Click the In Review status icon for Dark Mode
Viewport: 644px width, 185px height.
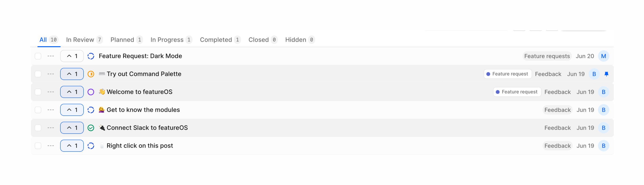pos(91,56)
